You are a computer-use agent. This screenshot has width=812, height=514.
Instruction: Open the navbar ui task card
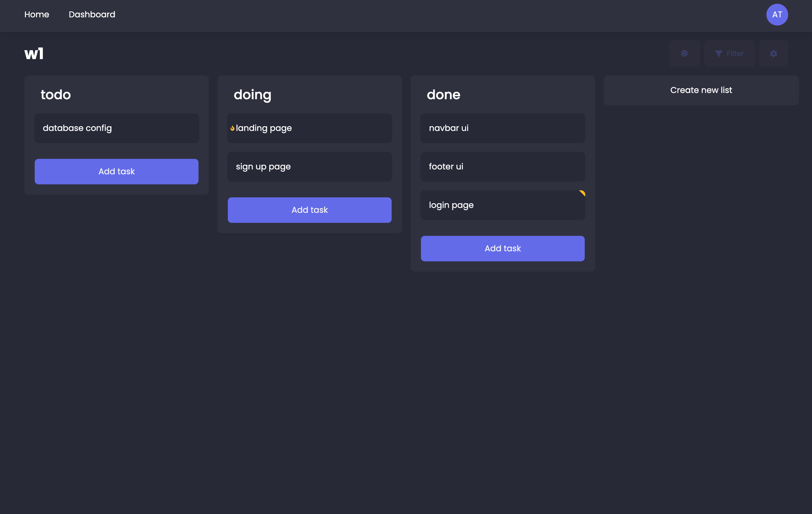[503, 128]
